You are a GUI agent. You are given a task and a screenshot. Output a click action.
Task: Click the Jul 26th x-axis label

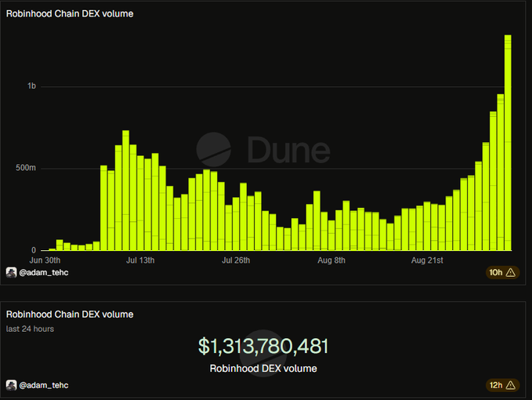click(x=236, y=260)
